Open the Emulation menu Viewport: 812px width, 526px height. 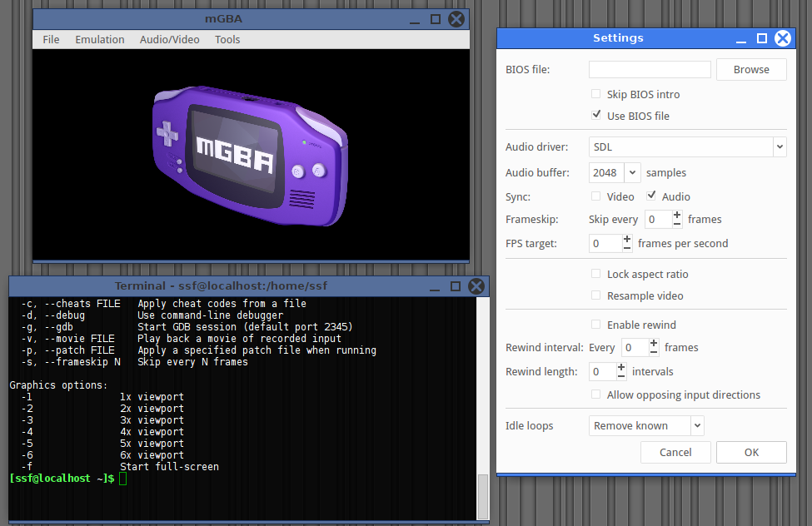(99, 39)
